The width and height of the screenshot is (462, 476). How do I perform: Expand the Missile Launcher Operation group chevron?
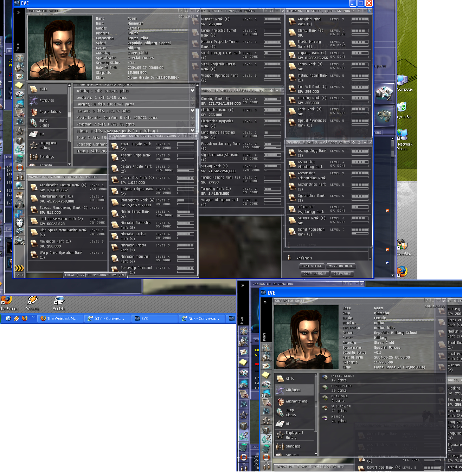[192, 117]
